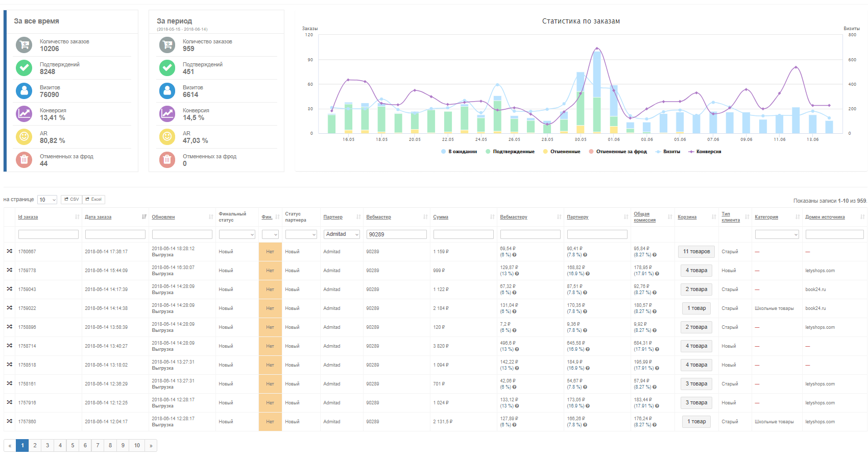Click help icon beside 95,84 ₽ commission percent
Image resolution: width=868 pixels, height=458 pixels.
(x=655, y=255)
